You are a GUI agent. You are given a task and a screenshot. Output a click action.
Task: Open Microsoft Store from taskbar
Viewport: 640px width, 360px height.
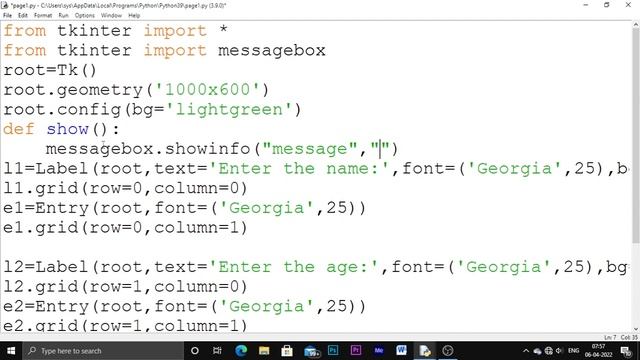coord(287,351)
